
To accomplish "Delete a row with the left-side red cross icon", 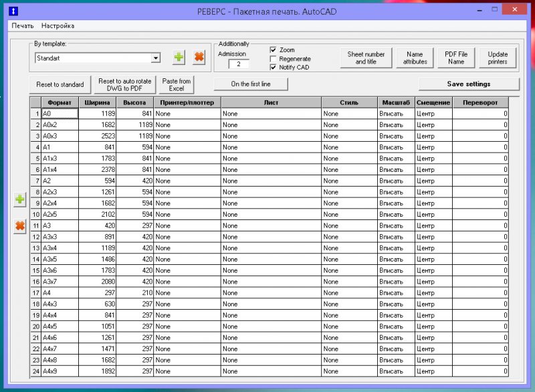I will [20, 226].
